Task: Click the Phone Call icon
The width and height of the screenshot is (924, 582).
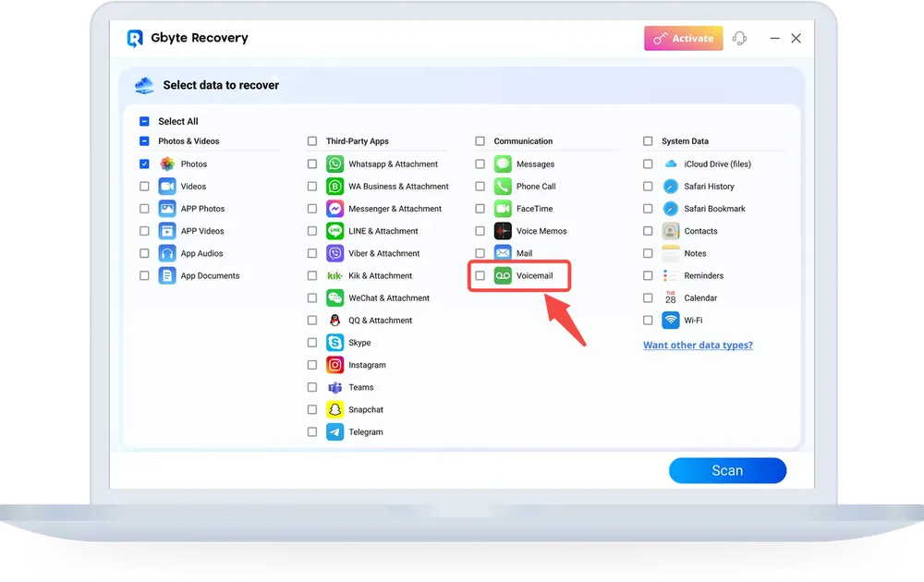Action: (x=503, y=186)
